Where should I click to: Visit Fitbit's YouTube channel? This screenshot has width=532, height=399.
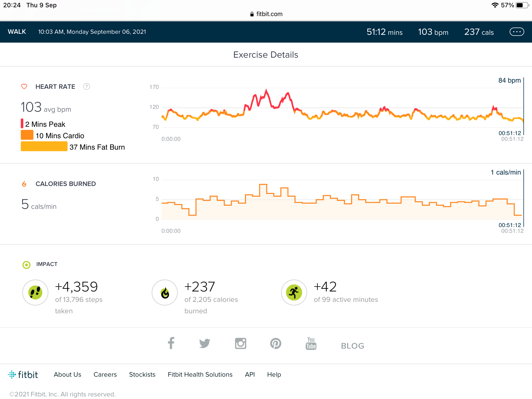coord(311,343)
